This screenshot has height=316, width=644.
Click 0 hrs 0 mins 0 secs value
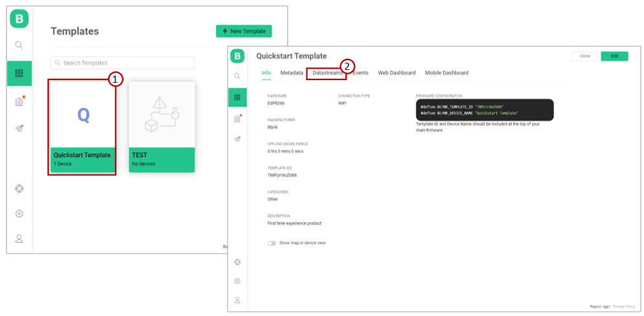tap(285, 151)
